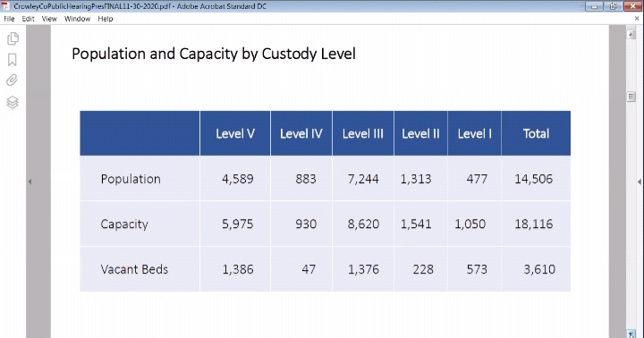
Task: Click capacity value 1,541
Action: [416, 224]
